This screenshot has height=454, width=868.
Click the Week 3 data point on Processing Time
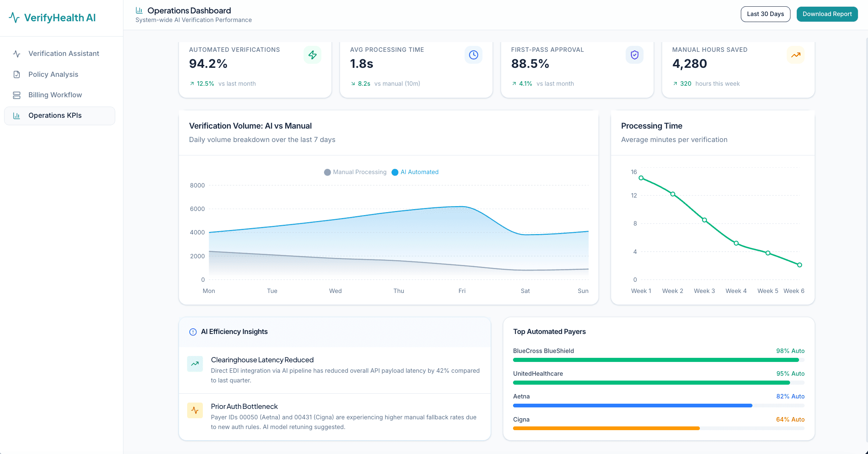pyautogui.click(x=704, y=220)
